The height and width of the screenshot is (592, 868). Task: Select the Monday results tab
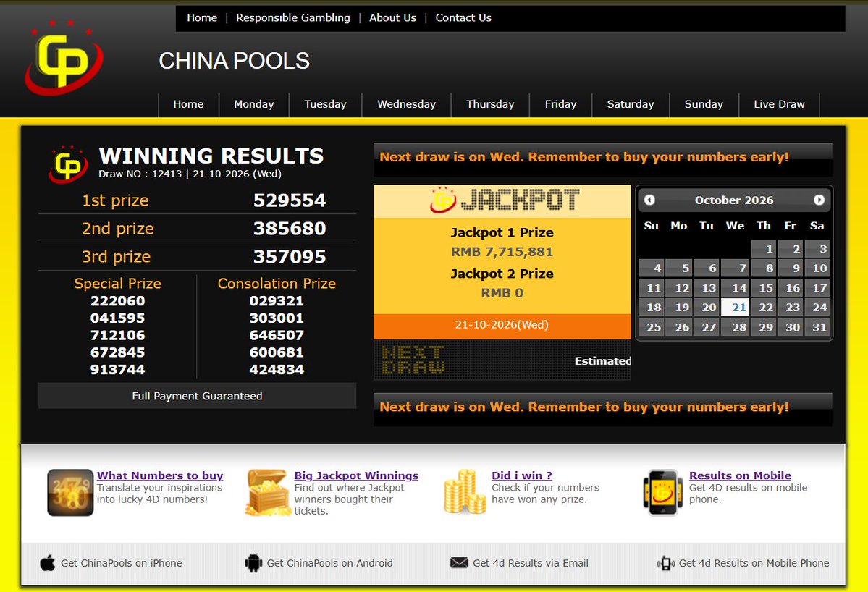pos(254,104)
